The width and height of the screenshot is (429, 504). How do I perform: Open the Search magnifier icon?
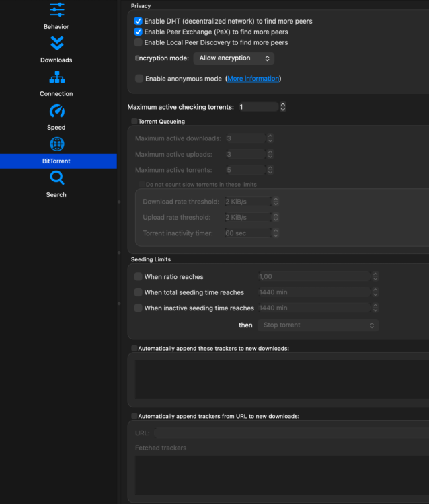[x=57, y=178]
